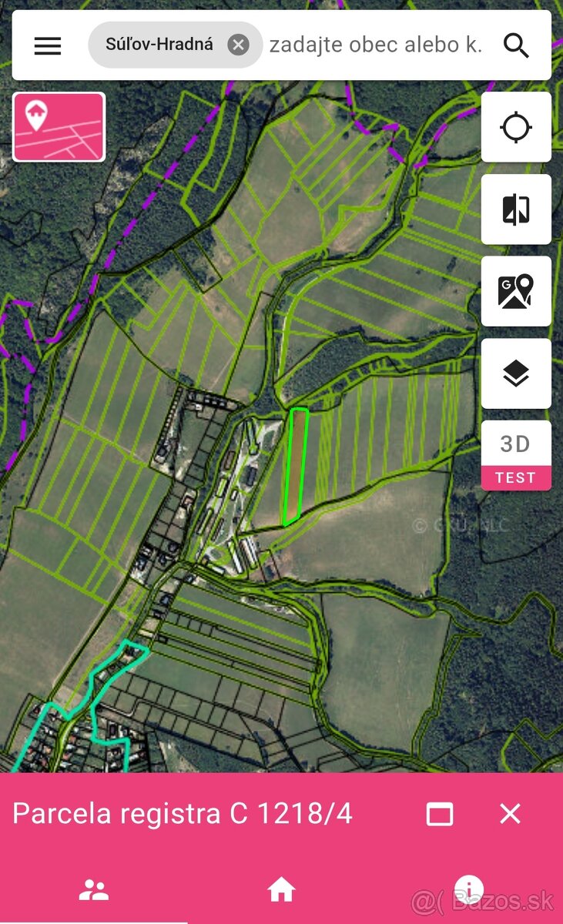Open the hamburger menu
The width and height of the screenshot is (563, 924).
tap(48, 45)
